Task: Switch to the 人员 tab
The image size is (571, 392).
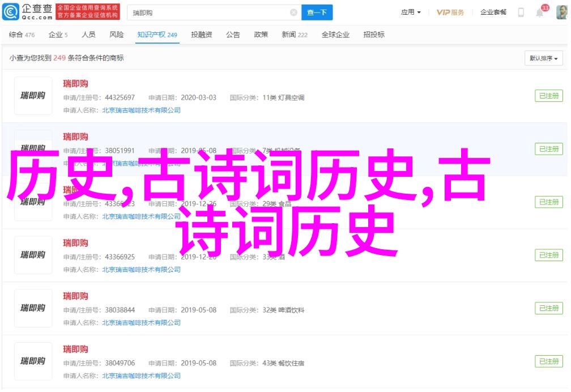Action: [x=88, y=35]
